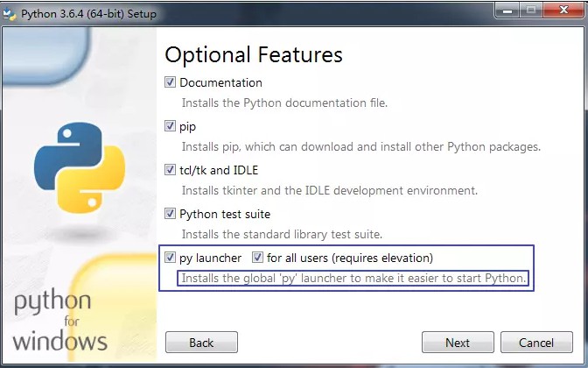588x368 pixels.
Task: Toggle the py launcher checkbox
Action: [x=170, y=258]
